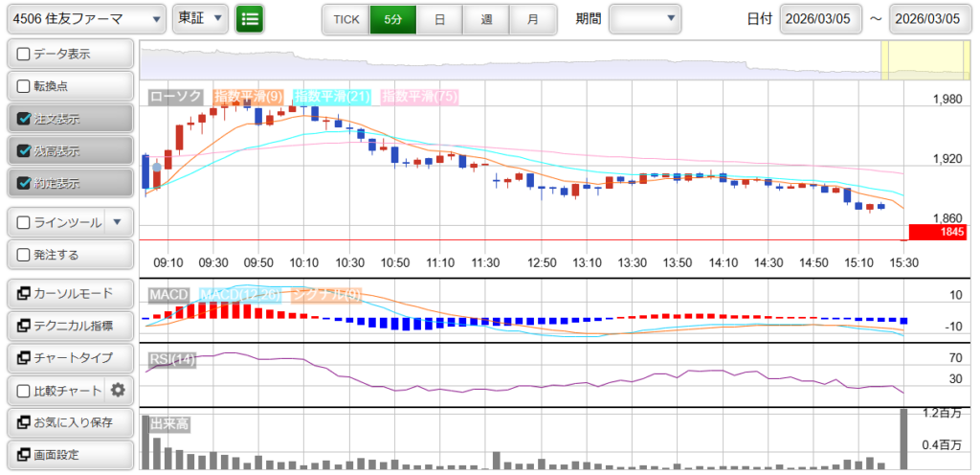Expand the 4506 住友ファーマ stock dropdown
The width and height of the screenshot is (980, 475).
[x=84, y=18]
